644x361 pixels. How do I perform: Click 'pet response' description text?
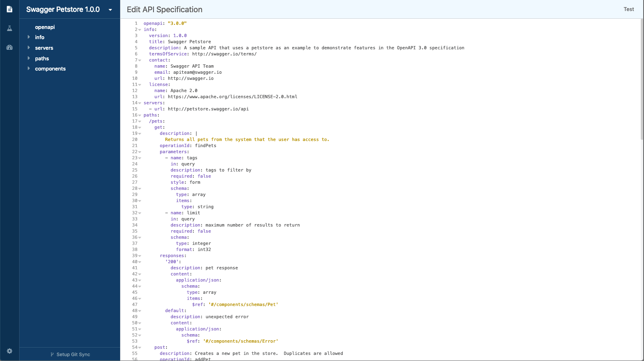(x=222, y=268)
